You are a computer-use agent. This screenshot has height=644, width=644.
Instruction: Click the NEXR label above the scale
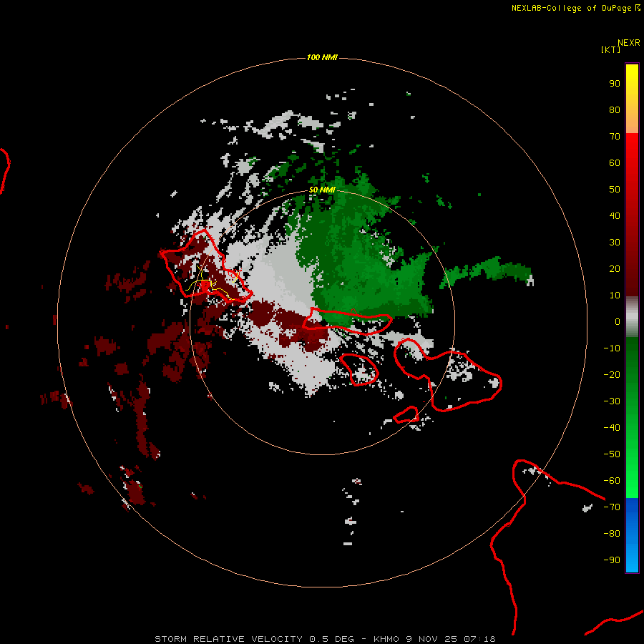click(x=628, y=43)
